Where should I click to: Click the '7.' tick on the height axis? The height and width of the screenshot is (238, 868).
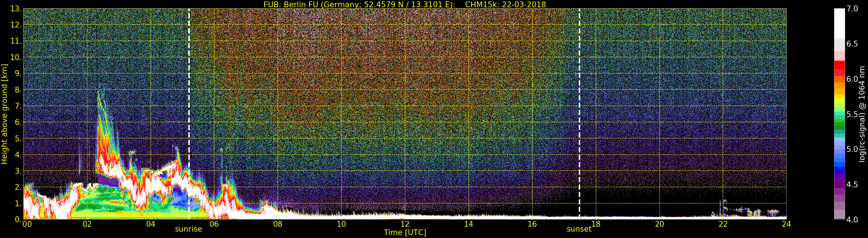coord(18,106)
